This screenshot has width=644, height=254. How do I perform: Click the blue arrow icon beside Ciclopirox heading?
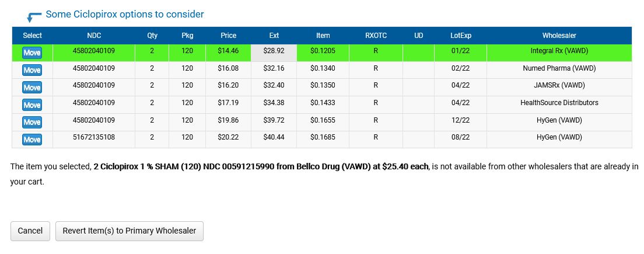click(34, 16)
